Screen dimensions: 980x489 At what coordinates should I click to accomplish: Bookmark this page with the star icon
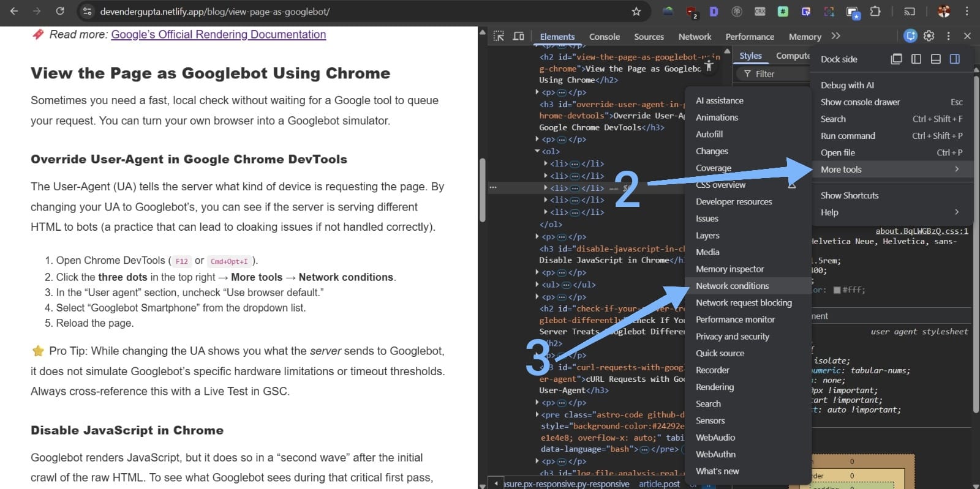[x=636, y=11]
